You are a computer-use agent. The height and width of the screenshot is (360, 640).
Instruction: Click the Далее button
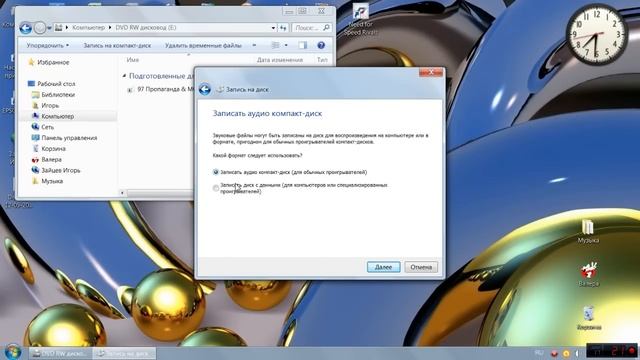[x=383, y=267]
